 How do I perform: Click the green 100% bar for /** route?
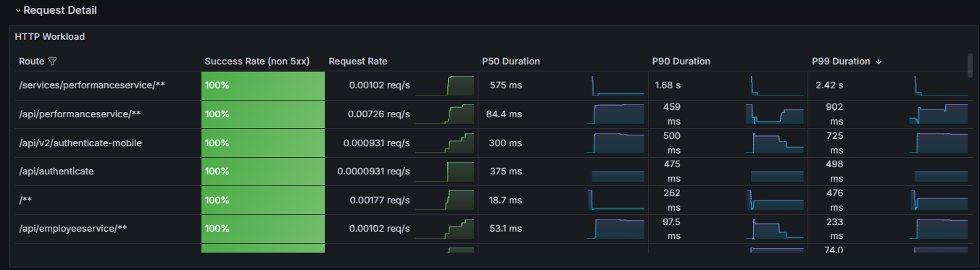point(263,201)
